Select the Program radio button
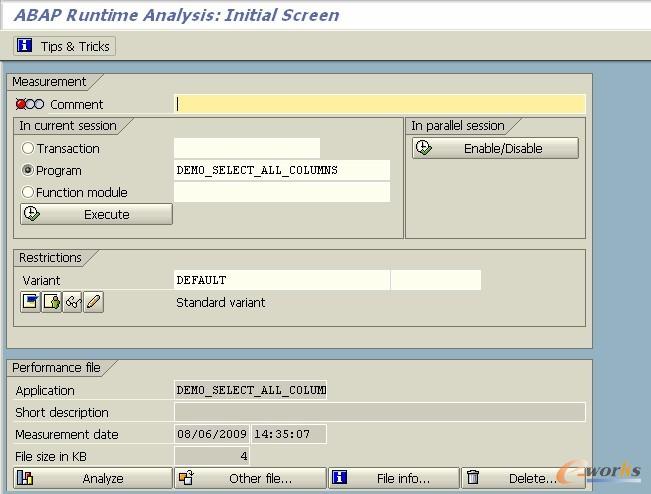The image size is (651, 494). (28, 170)
